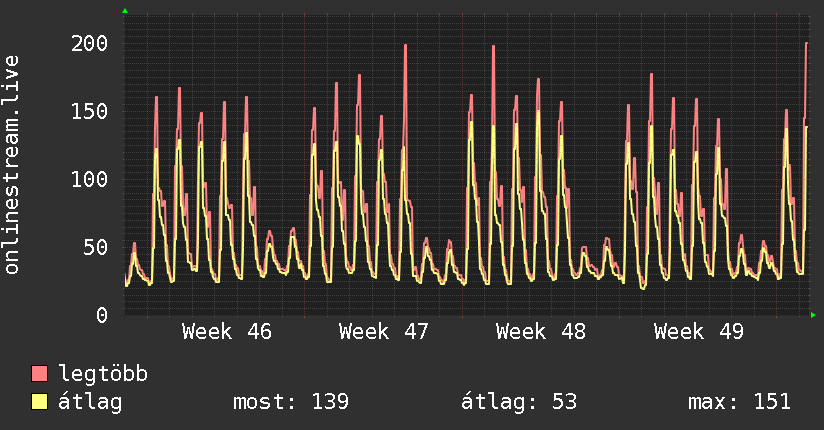This screenshot has height=430, width=824.
Task: Click the Week 46 axis label
Action: pos(227,332)
